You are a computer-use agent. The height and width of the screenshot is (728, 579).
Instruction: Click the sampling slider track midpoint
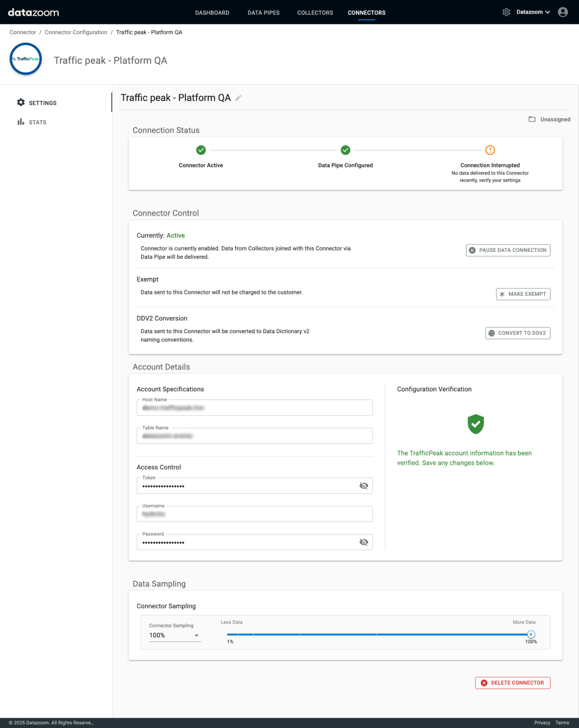(x=379, y=634)
